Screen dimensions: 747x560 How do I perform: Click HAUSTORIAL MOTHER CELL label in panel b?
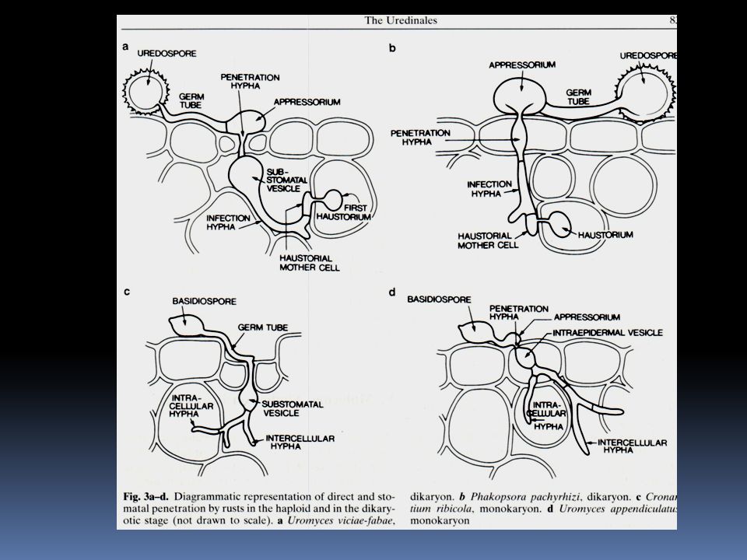coord(488,240)
